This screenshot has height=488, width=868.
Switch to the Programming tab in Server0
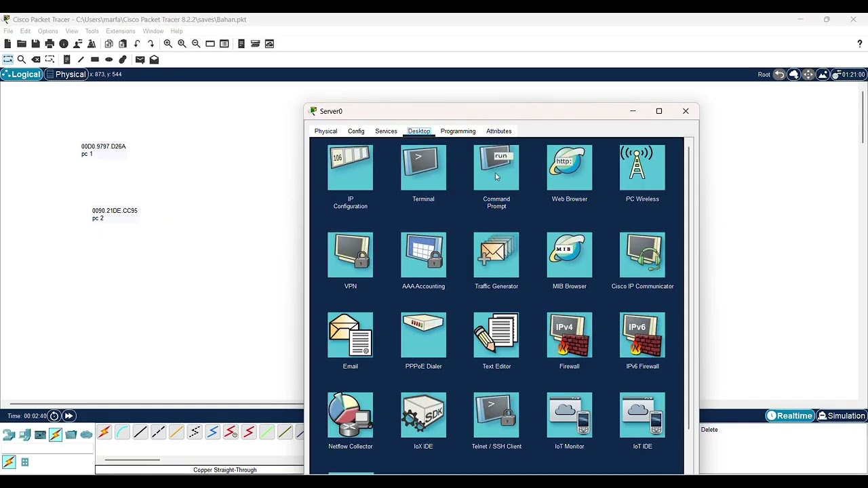458,131
